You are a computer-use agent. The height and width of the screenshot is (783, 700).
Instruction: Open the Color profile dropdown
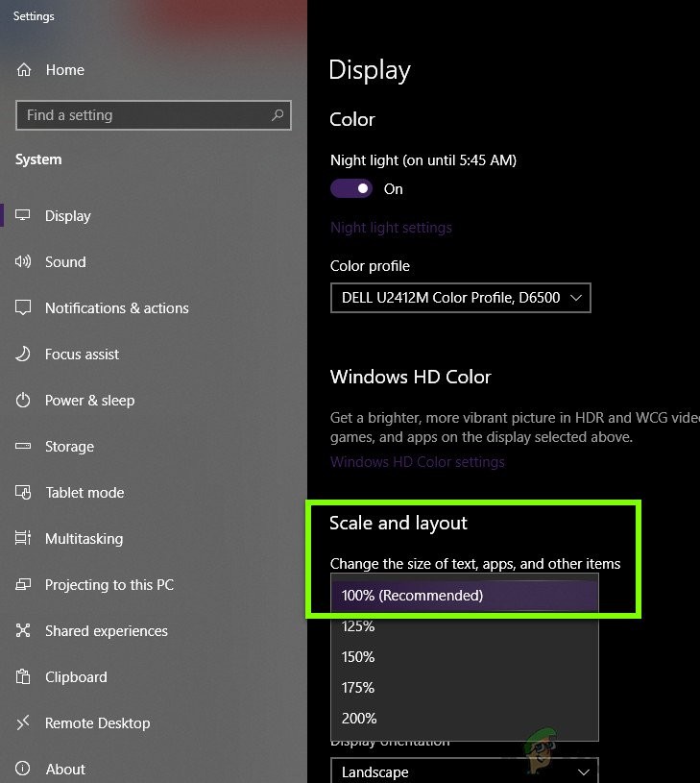[x=460, y=298]
